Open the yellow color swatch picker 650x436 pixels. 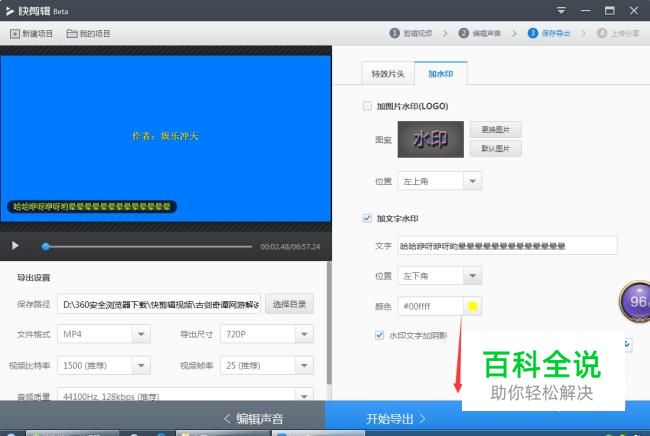click(x=472, y=306)
